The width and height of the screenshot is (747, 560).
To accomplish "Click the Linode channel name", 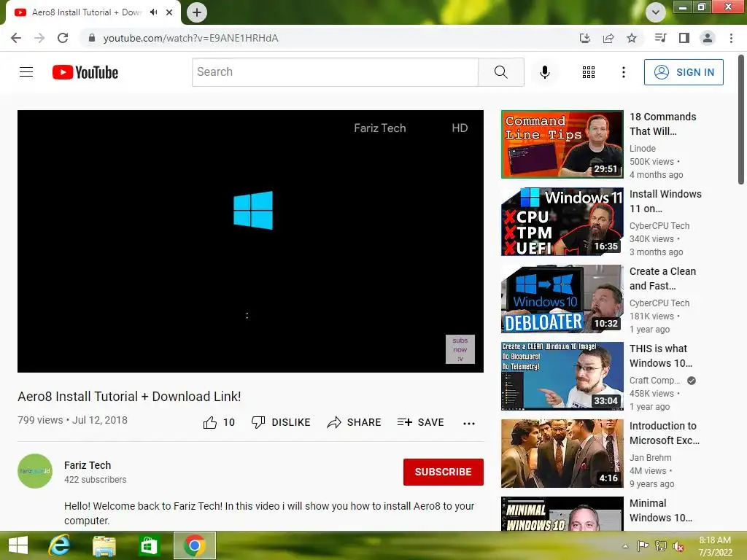I will click(642, 149).
